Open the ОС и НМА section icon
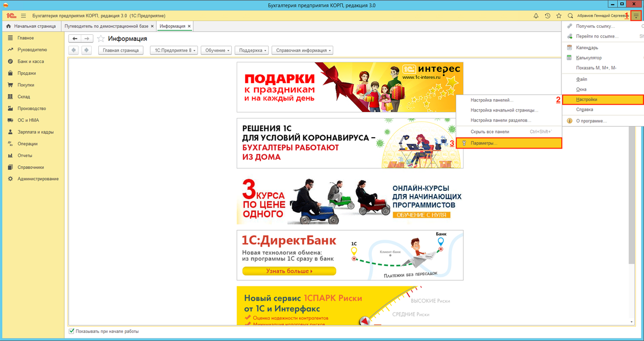 coord(10,120)
